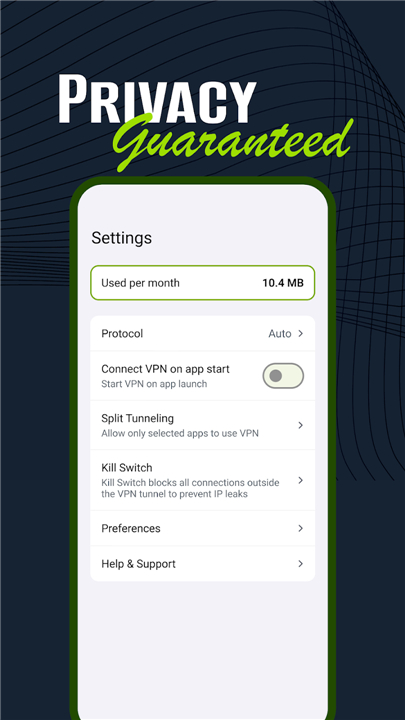Viewport: 405px width, 720px height.
Task: Click Allow only selected apps to use VPN text
Action: [180, 433]
